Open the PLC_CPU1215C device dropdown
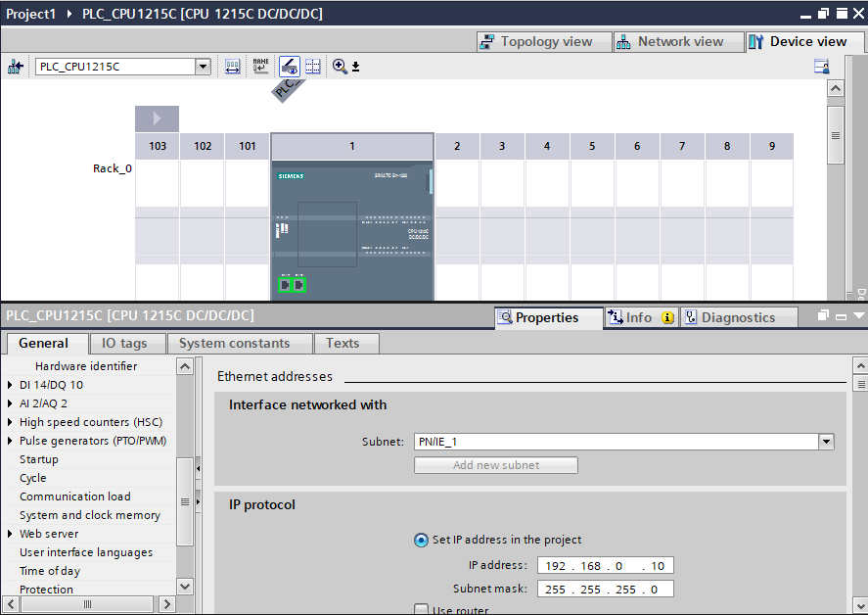Image resolution: width=868 pixels, height=615 pixels. click(x=203, y=67)
